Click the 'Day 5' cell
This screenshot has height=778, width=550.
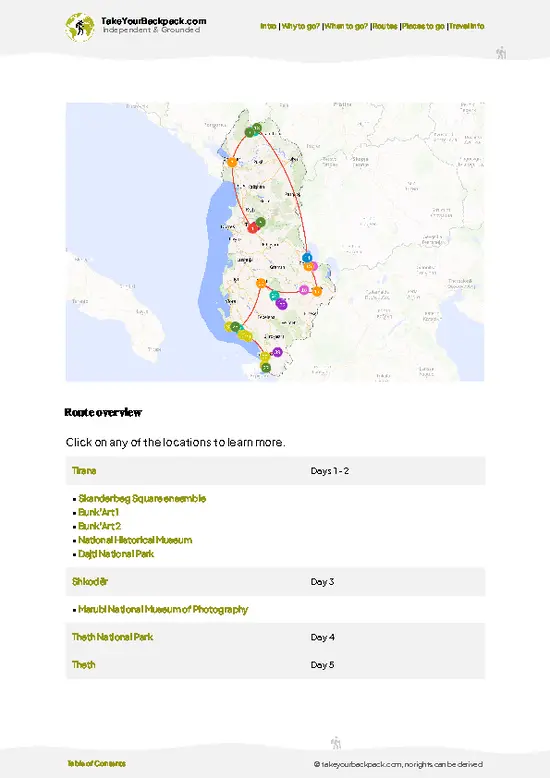(x=322, y=665)
